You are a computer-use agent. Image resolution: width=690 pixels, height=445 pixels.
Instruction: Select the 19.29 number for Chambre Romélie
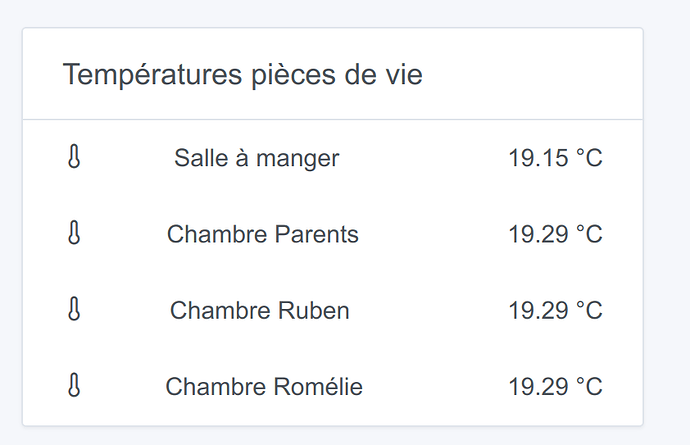538,386
